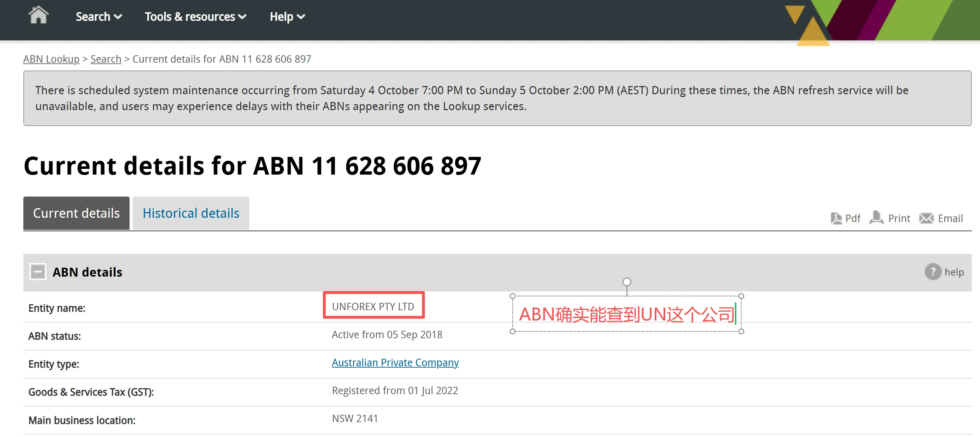This screenshot has width=980, height=437.
Task: Select the UNFOREX PTY LTD entity name
Action: [x=373, y=306]
